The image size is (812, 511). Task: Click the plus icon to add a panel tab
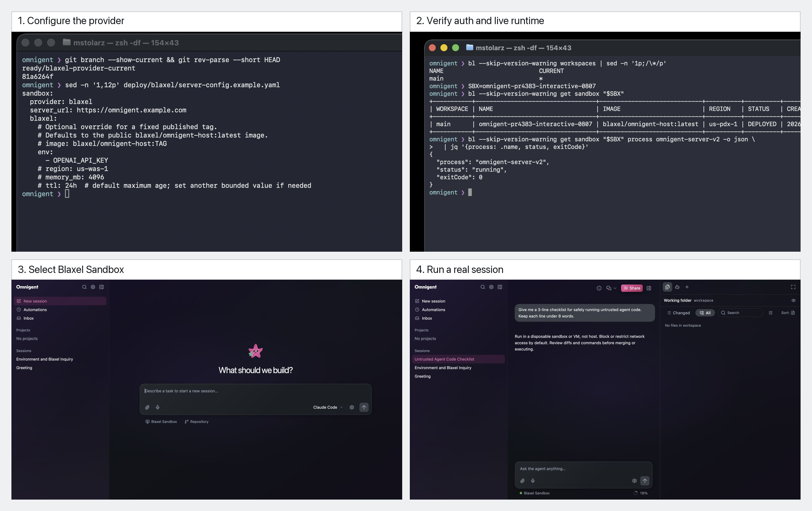pyautogui.click(x=687, y=287)
